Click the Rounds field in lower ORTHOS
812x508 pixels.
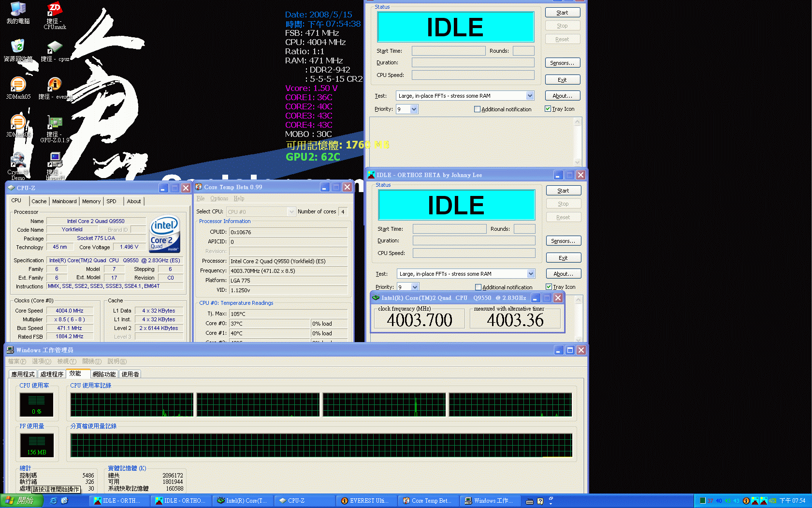coord(524,229)
